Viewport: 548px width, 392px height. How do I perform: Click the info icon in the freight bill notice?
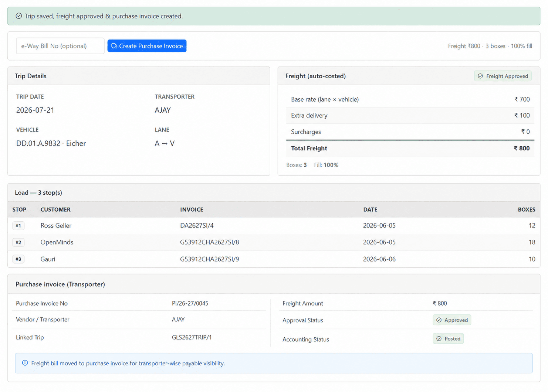pos(25,363)
